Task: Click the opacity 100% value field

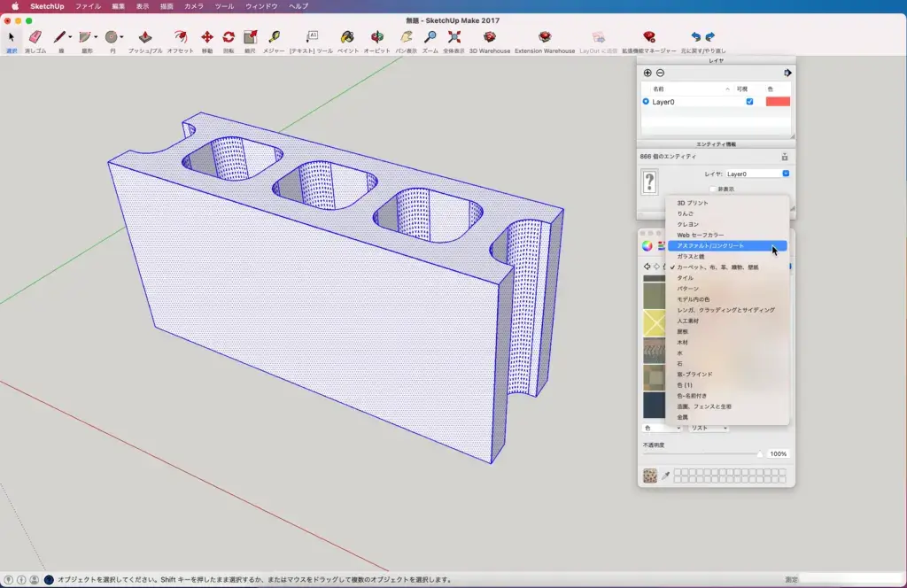Action: click(778, 454)
